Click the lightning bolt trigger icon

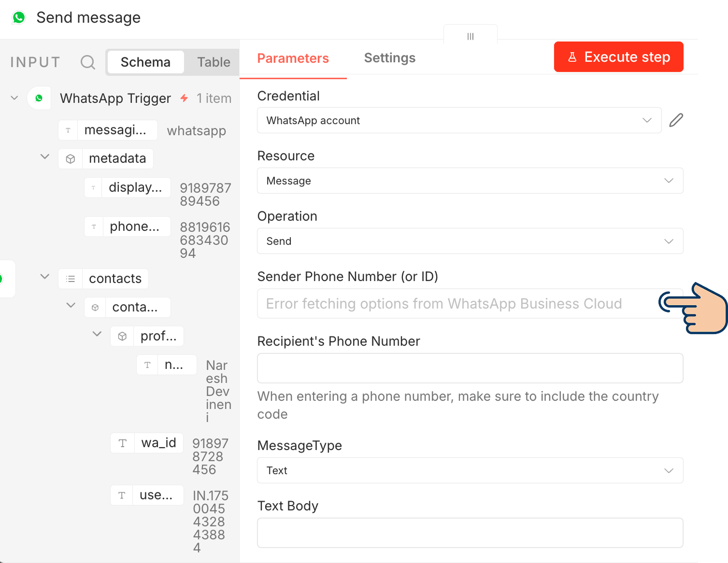pos(184,98)
